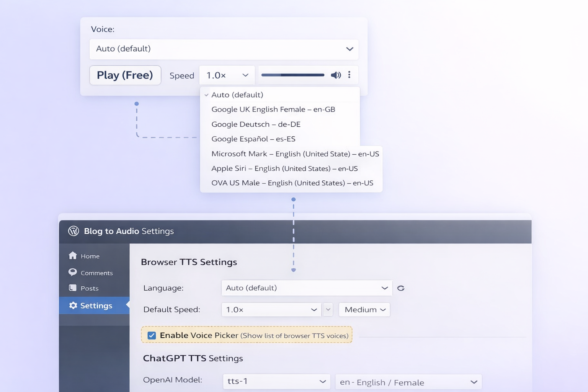Screen dimensions: 588x392
Task: Click the refresh icon beside Language
Action: pyautogui.click(x=401, y=288)
